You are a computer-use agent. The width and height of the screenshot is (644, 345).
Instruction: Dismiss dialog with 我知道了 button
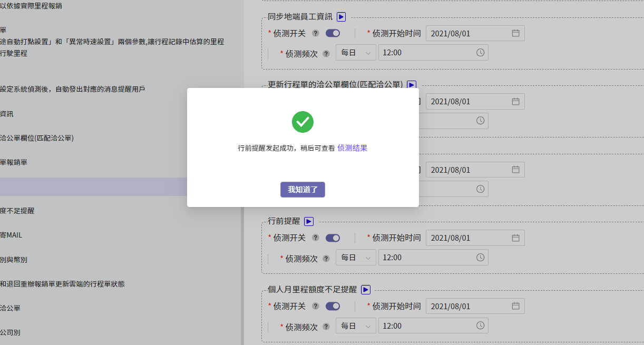pyautogui.click(x=303, y=190)
